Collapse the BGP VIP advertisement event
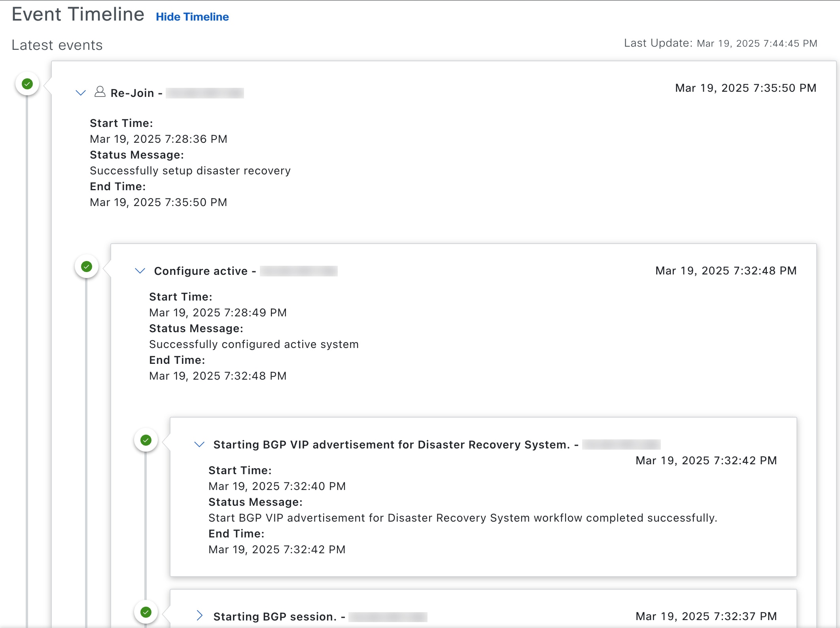 199,445
